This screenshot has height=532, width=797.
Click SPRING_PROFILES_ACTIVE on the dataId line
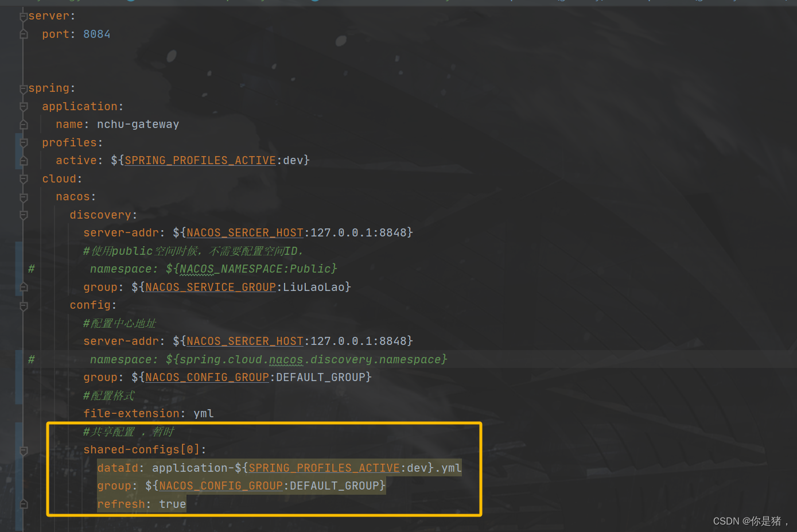[324, 468]
